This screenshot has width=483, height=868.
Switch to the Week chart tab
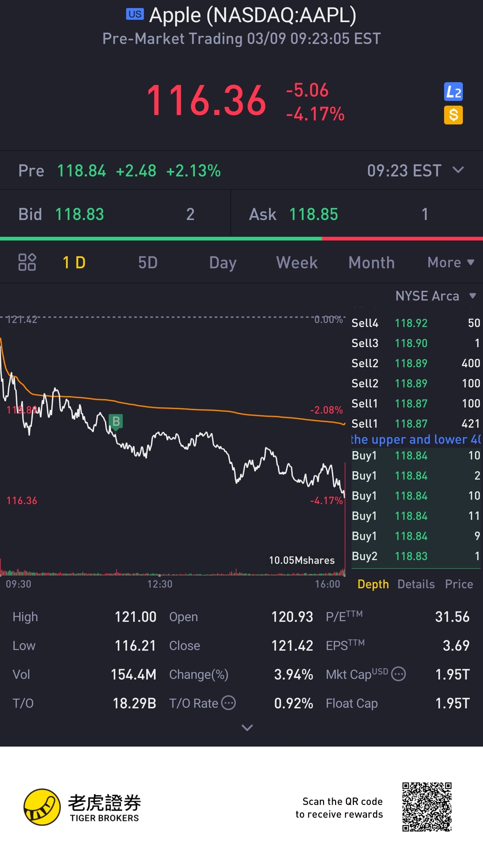[x=297, y=263]
